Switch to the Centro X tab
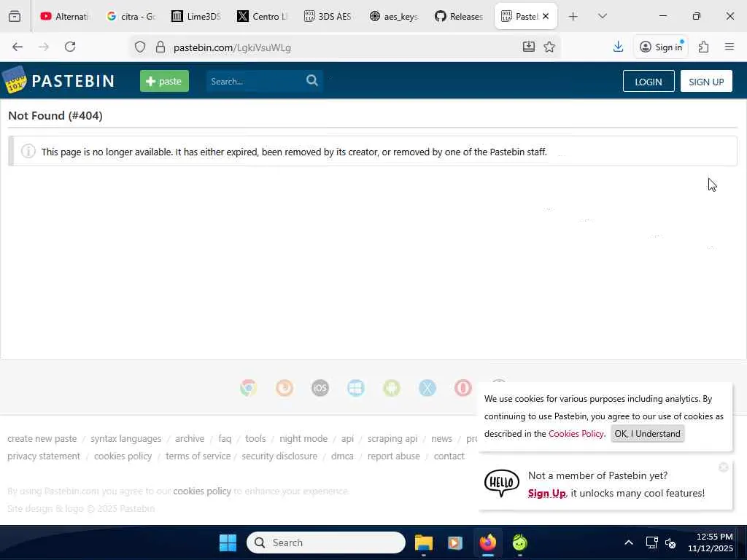Viewport: 747px width, 560px height. [x=263, y=16]
